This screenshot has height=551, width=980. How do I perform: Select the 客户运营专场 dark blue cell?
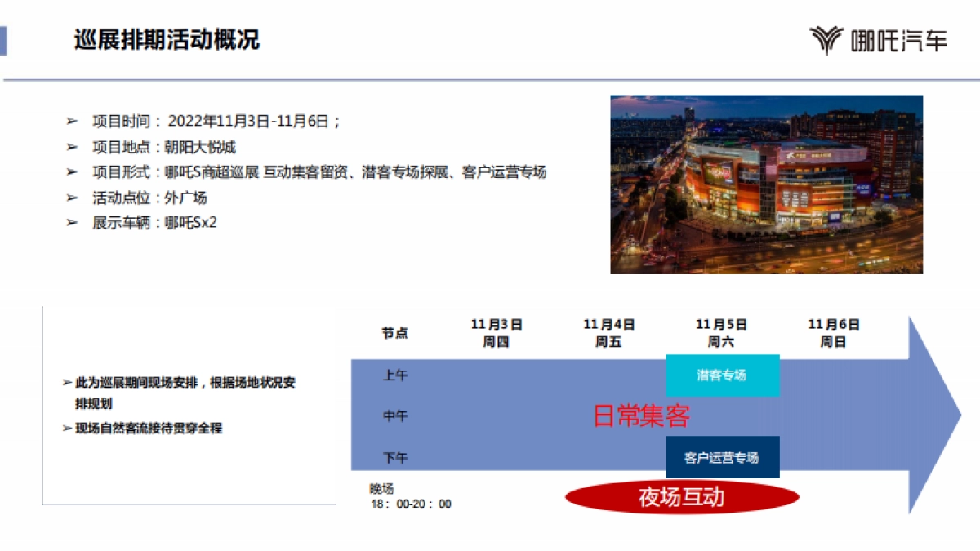724,457
